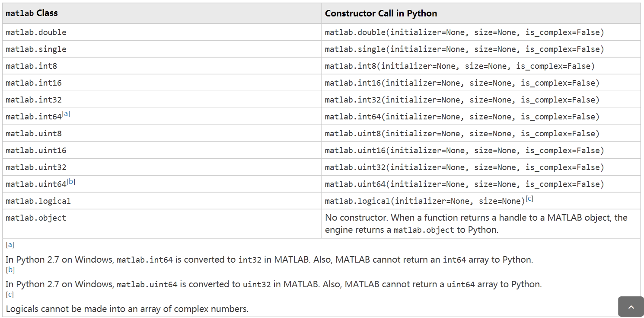Select the matlab.double class name

(x=36, y=32)
